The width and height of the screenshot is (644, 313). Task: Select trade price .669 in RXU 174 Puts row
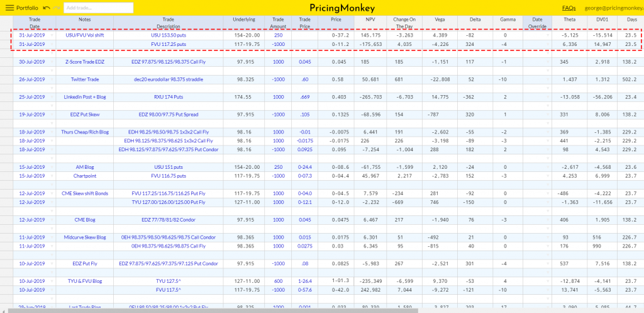(x=305, y=97)
